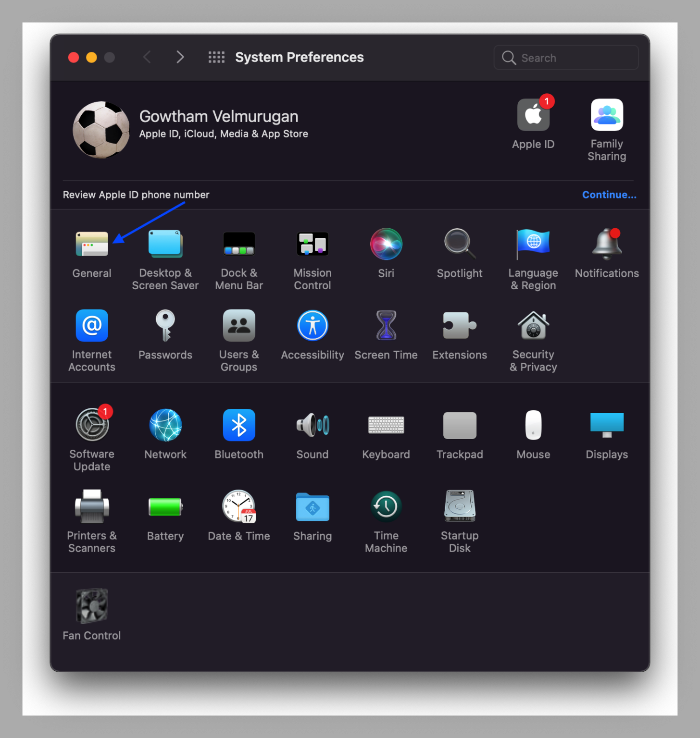Click the Gowtham Velmurugan account name
700x738 pixels.
pos(219,116)
